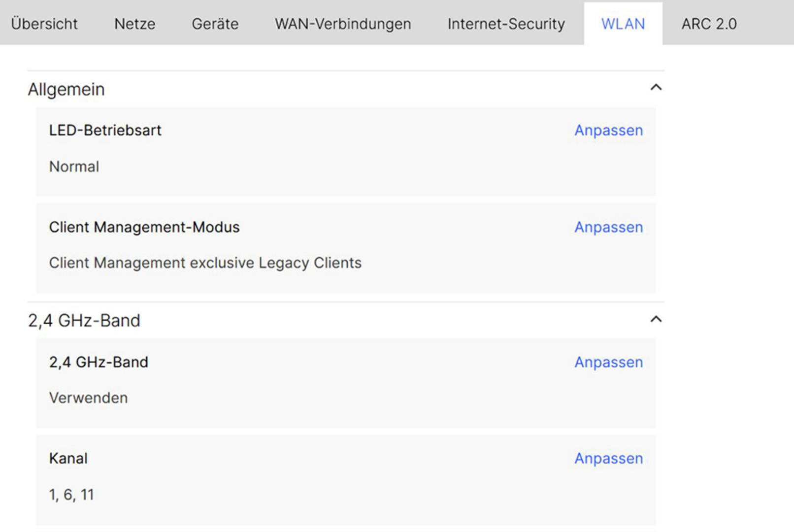This screenshot has width=794, height=532.
Task: Click the channel value 1, 6, 11
Action: point(71,495)
